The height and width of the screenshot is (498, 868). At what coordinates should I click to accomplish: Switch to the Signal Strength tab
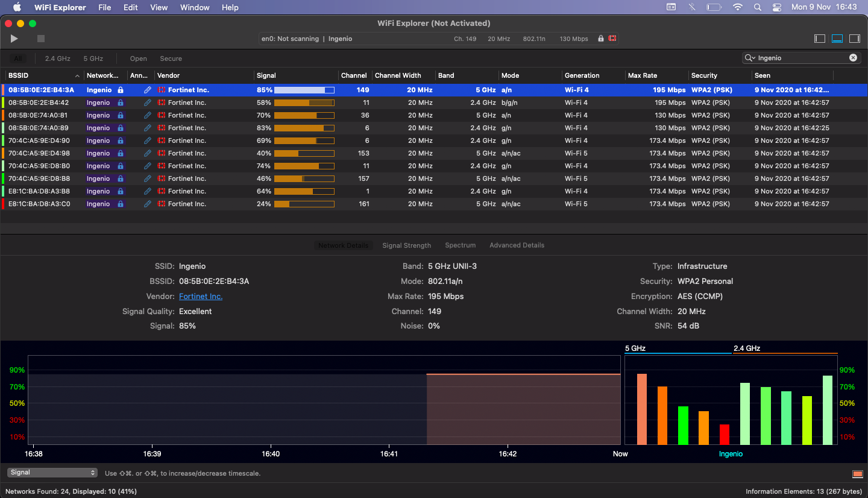(407, 245)
